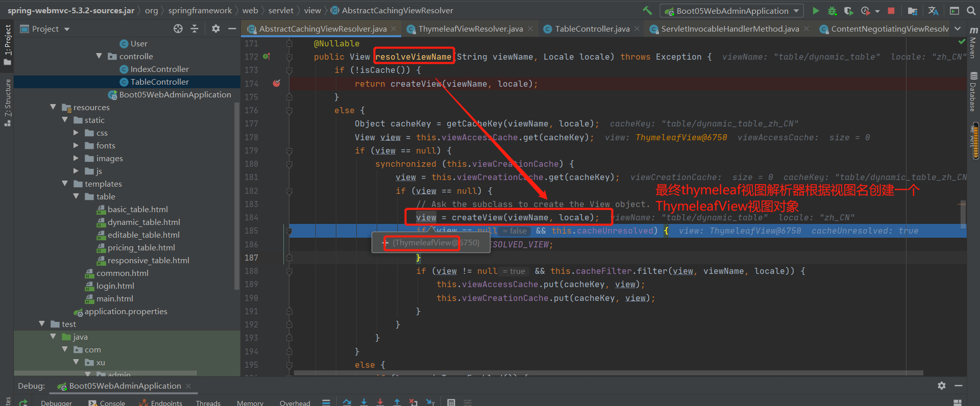Collapse the static folder
This screenshot has width=980, height=406.
pyautogui.click(x=65, y=120)
